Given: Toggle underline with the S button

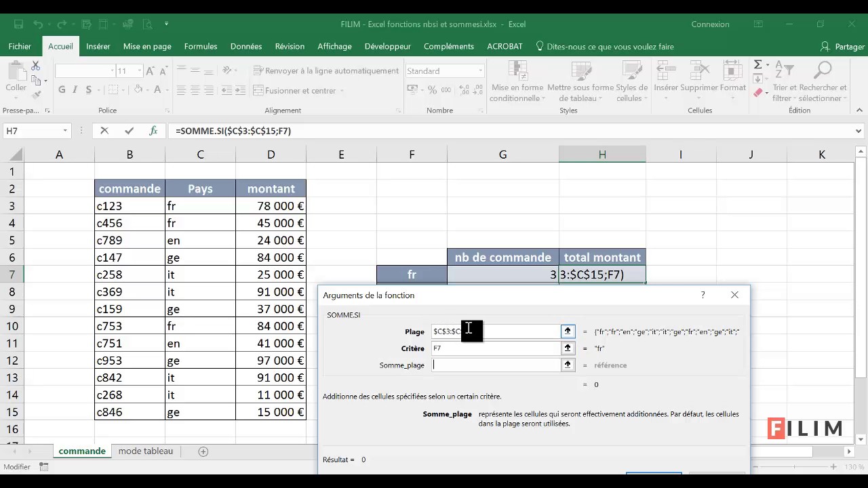Looking at the screenshot, I should coord(88,90).
